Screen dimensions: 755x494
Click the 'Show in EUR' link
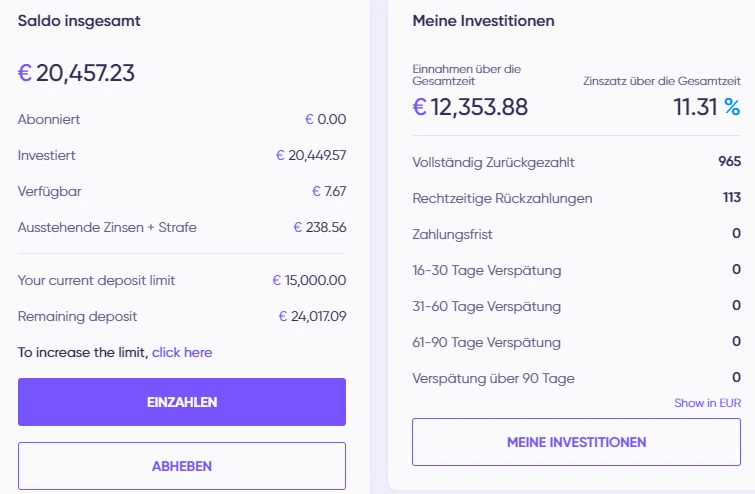click(x=707, y=403)
